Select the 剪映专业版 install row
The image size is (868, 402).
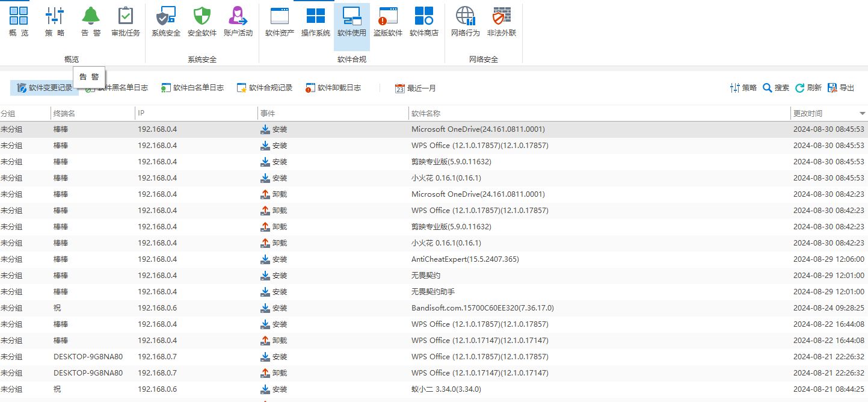tap(434, 162)
